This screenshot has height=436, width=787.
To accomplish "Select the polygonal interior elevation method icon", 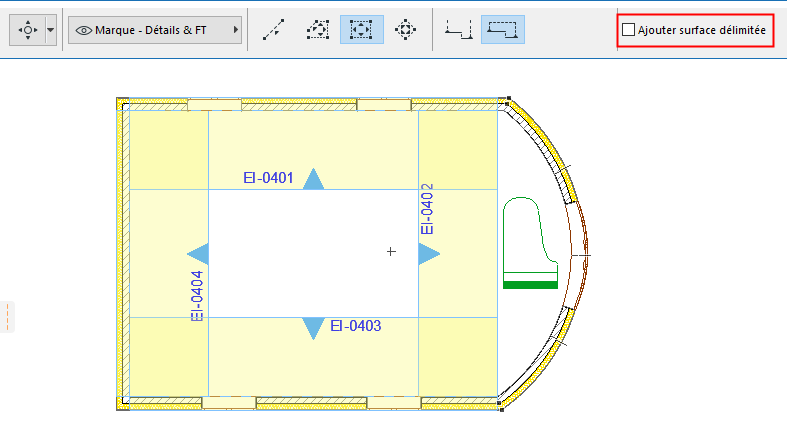I will coord(318,30).
